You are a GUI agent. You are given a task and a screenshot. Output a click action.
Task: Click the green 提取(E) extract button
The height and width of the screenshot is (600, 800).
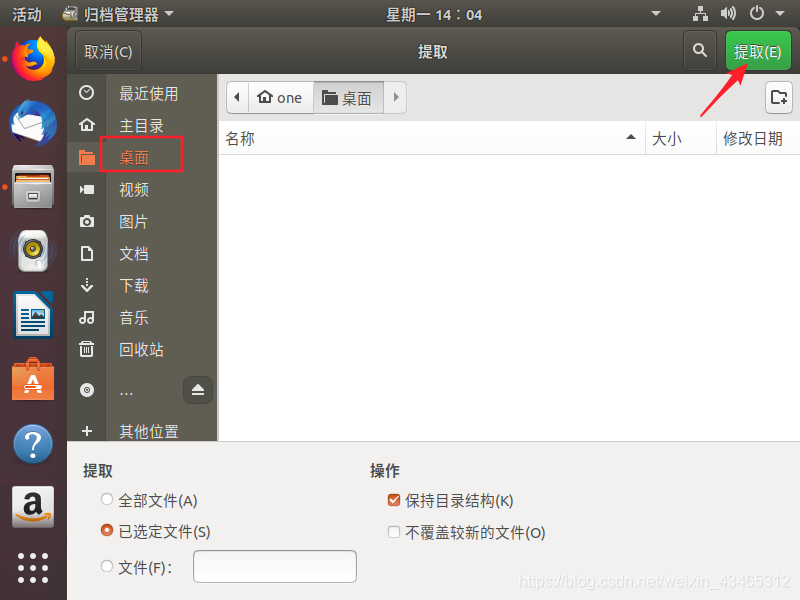[x=758, y=51]
